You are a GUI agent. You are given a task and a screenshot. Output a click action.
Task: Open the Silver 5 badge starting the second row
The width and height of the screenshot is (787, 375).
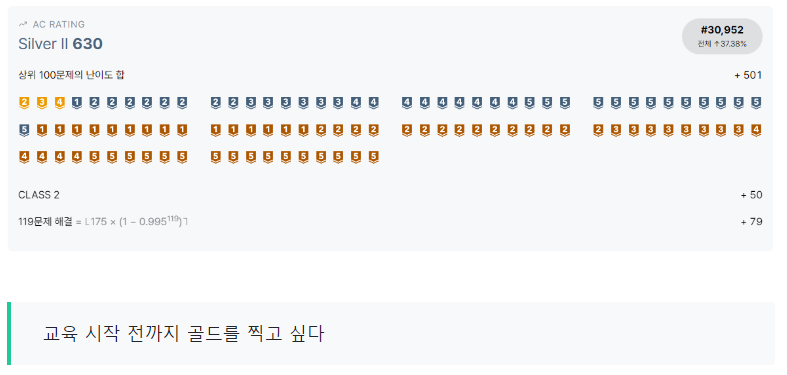pos(24,131)
